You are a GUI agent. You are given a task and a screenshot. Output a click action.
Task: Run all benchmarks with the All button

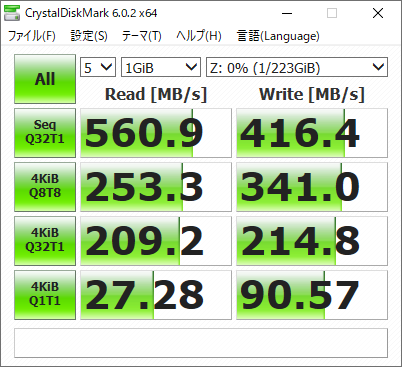45,79
